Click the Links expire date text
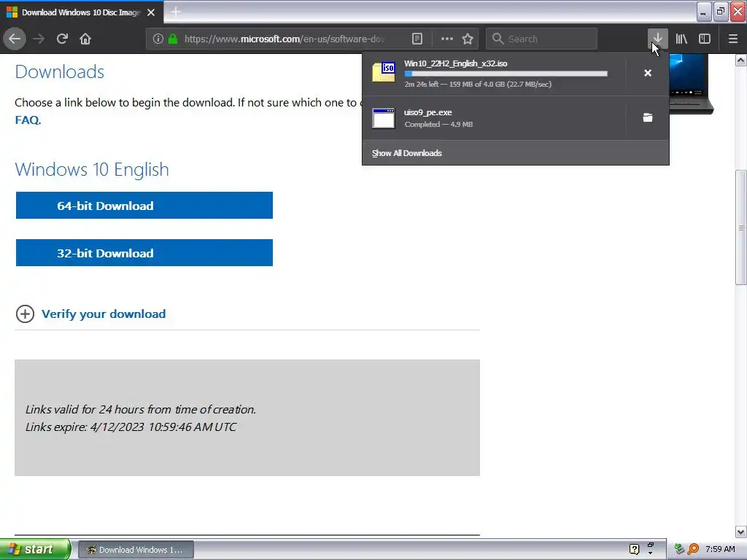 (x=131, y=427)
